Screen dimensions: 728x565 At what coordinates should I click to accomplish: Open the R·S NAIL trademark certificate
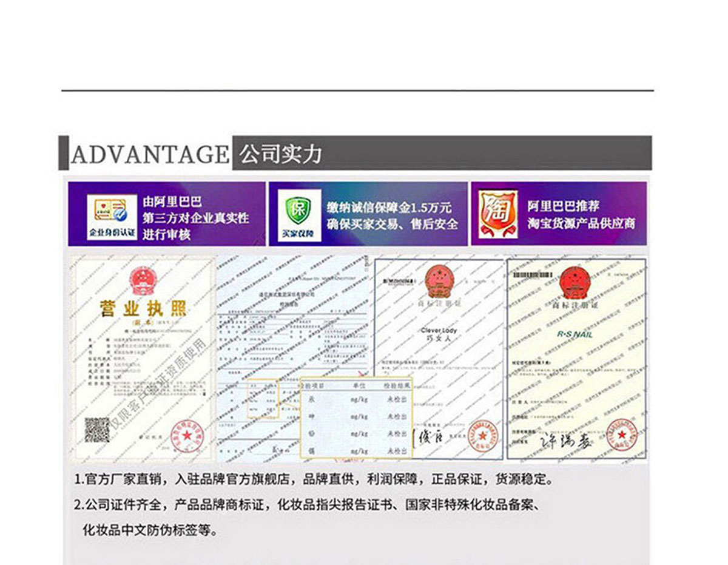tap(577, 358)
